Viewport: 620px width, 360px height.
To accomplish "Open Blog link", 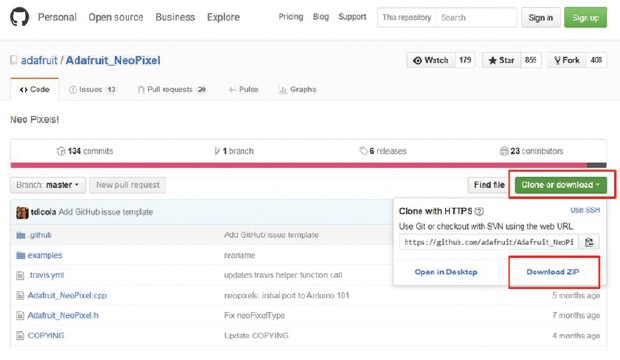I will click(321, 17).
